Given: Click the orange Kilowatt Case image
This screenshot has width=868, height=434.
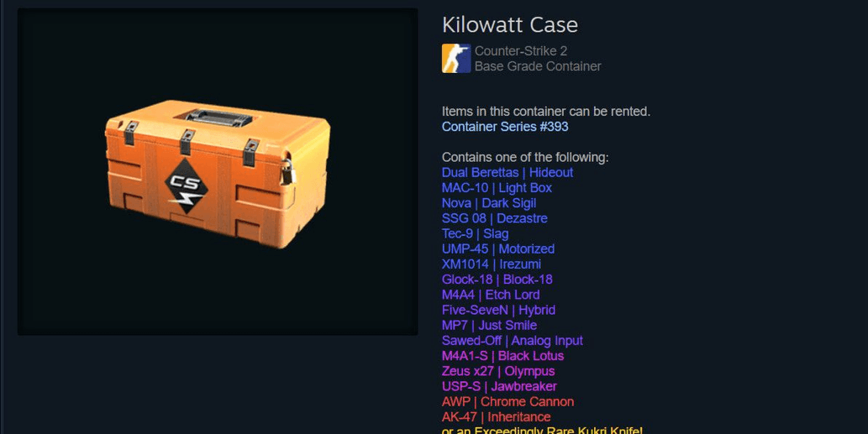Looking at the screenshot, I should click(218, 174).
